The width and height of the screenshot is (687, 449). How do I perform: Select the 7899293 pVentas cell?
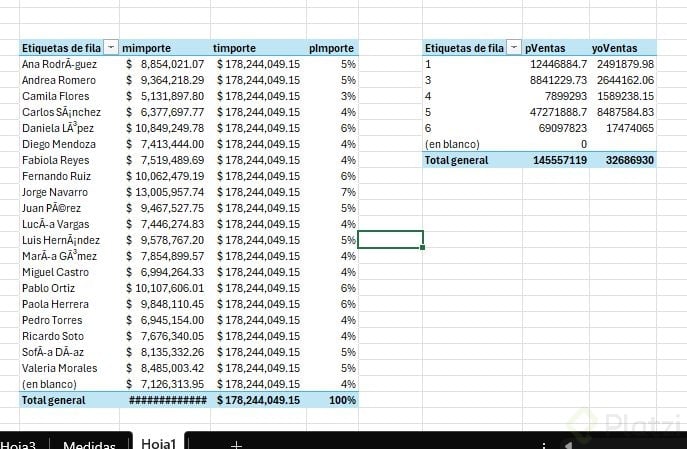coord(556,96)
